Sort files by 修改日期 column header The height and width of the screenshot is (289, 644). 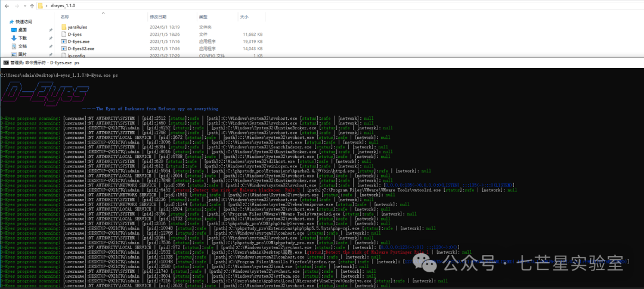[x=158, y=17]
